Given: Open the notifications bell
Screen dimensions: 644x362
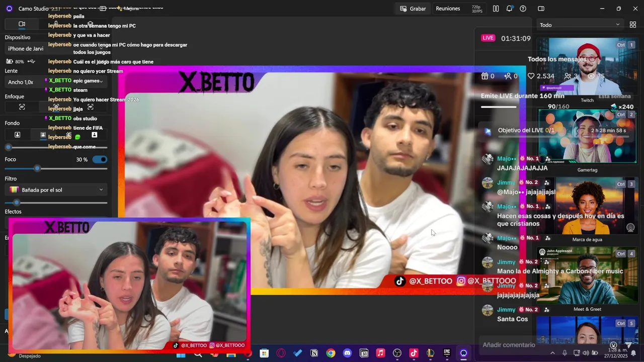Looking at the screenshot, I should pyautogui.click(x=509, y=9).
